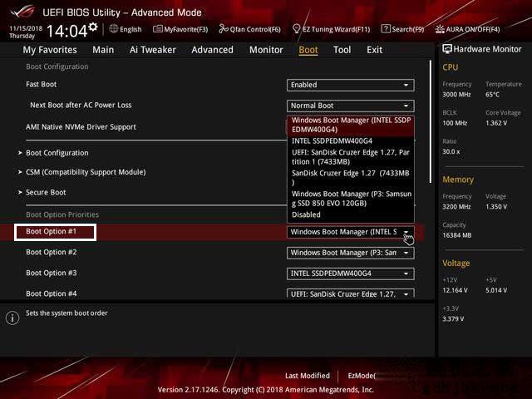Choose UEFI: SanDisk Cruzer Edge Partition 1
Screen dimensions: 532x399
click(x=351, y=157)
